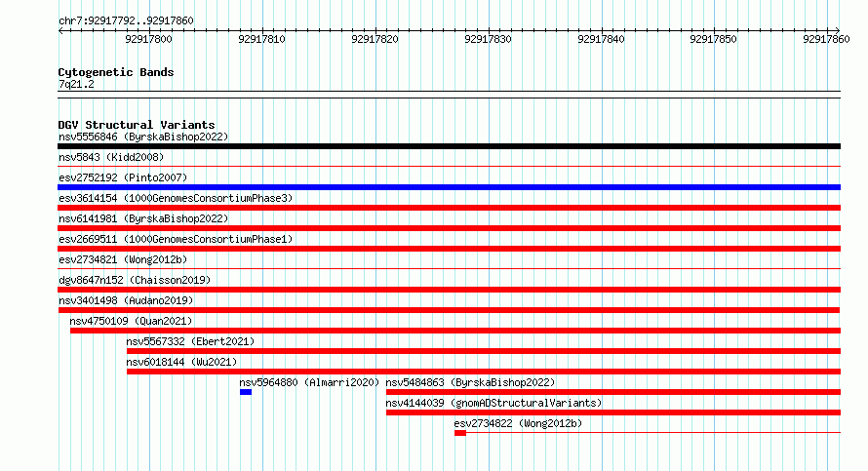Viewport: 868px width, 471px height.
Task: Click the nsv5556846 (ByrskaBishop2022) label
Action: point(143,137)
